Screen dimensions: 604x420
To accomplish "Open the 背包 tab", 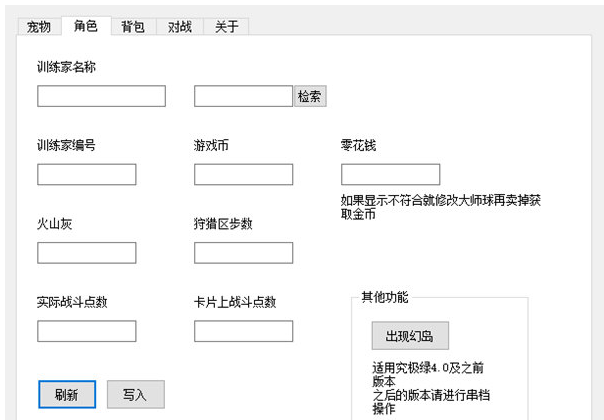I will 133,27.
